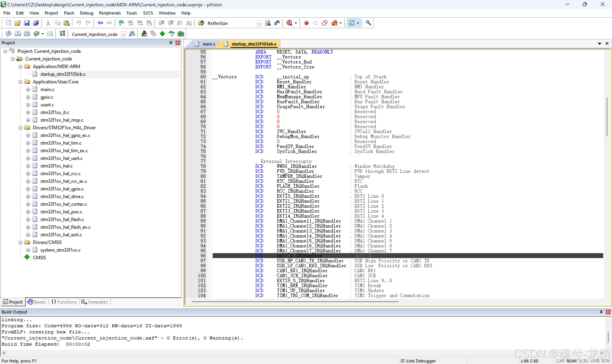Open Current_injection_code target dropdown

coord(123,34)
